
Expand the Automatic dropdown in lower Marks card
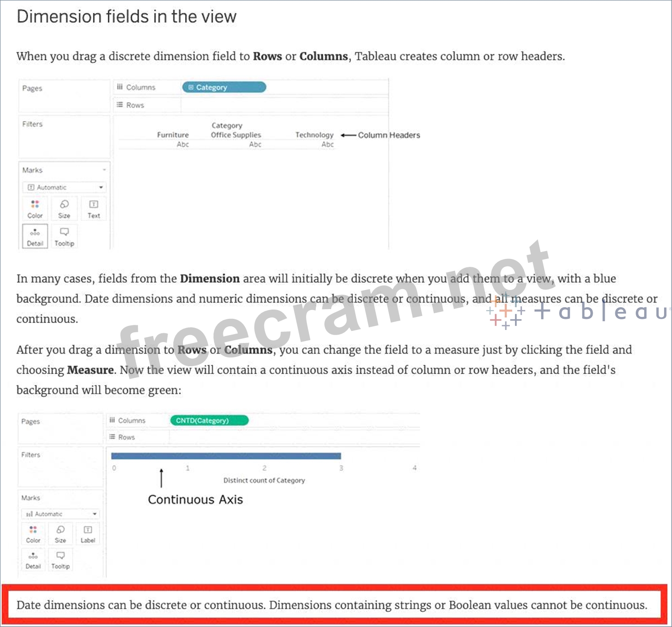pos(60,514)
